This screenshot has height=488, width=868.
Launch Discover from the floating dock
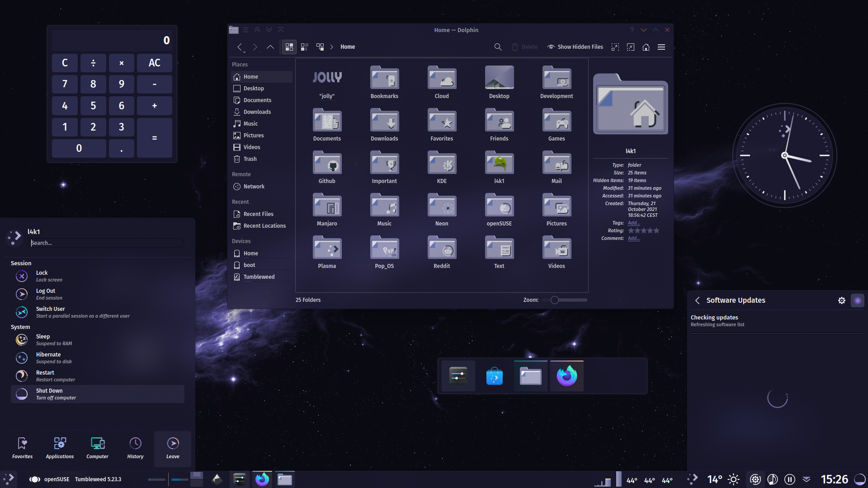pyautogui.click(x=495, y=376)
